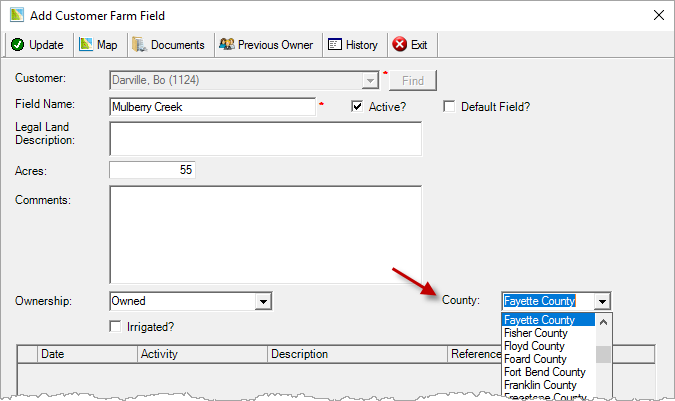Select Floyd County from the list

tap(549, 346)
